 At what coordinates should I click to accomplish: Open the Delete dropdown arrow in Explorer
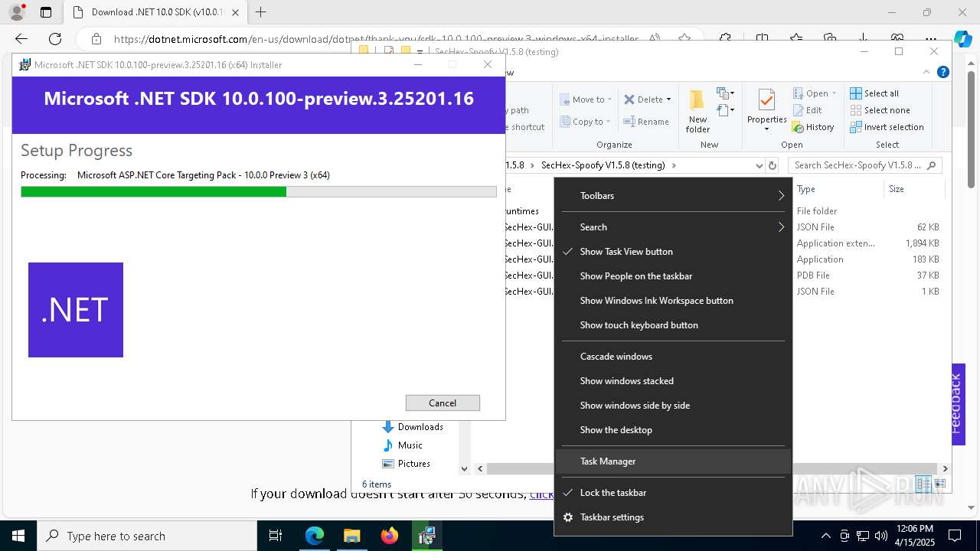point(668,99)
